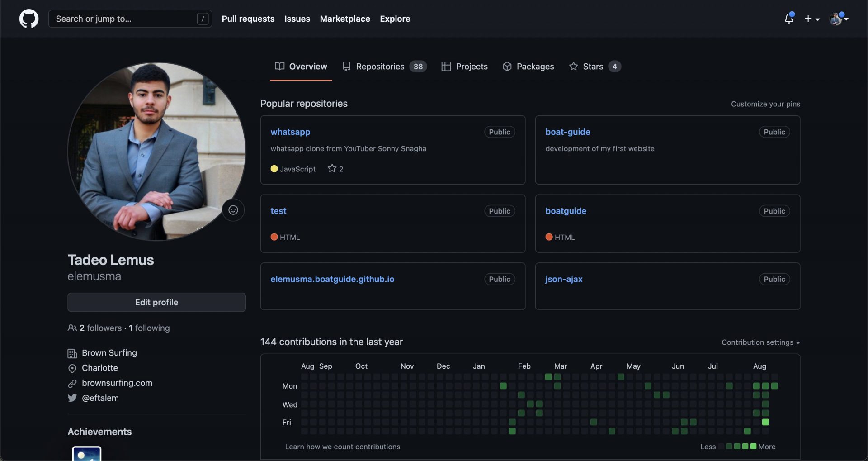868x461 pixels.
Task: Click the orange HTML dot on test
Action: point(274,237)
